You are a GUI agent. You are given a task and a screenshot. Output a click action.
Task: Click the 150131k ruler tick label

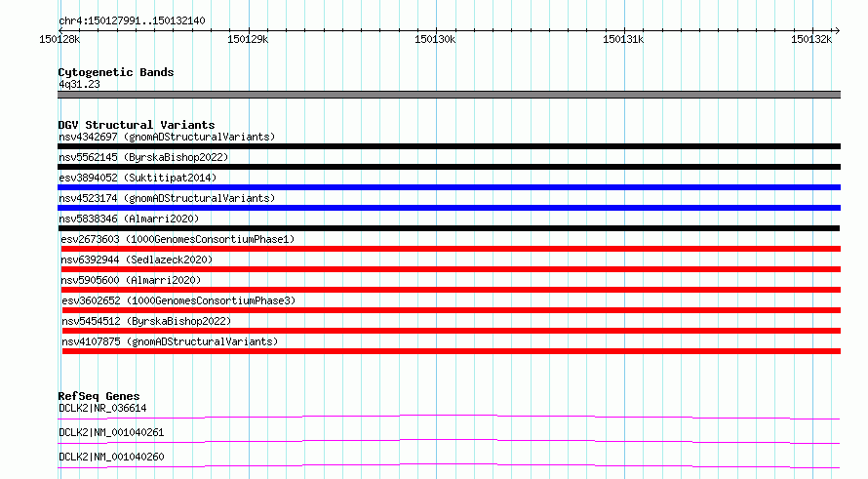pyautogui.click(x=623, y=39)
